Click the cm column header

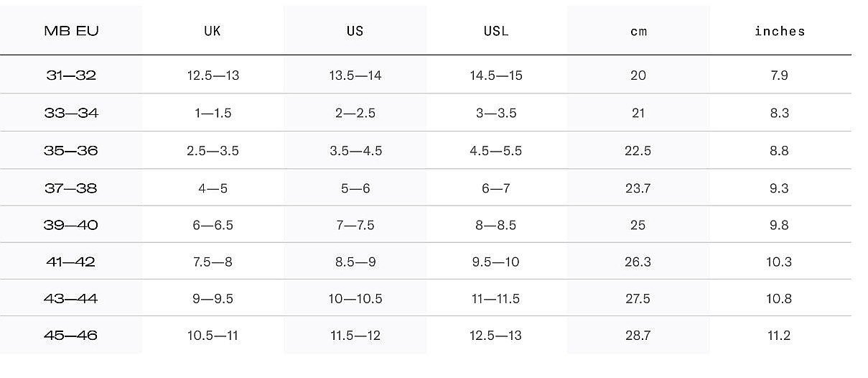pos(638,32)
